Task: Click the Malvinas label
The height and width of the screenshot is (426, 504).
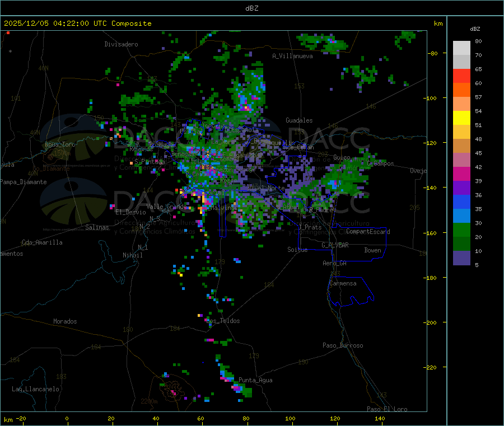Action: (224, 208)
